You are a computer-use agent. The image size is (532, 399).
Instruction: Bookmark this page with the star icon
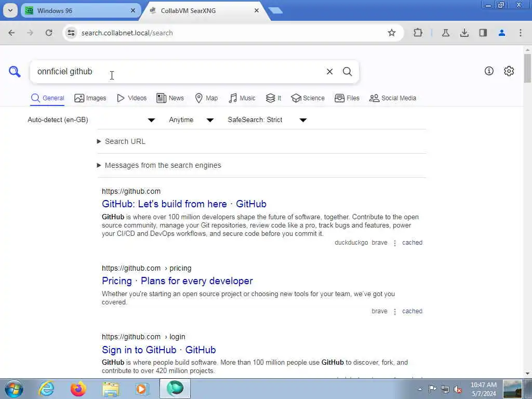pyautogui.click(x=392, y=33)
